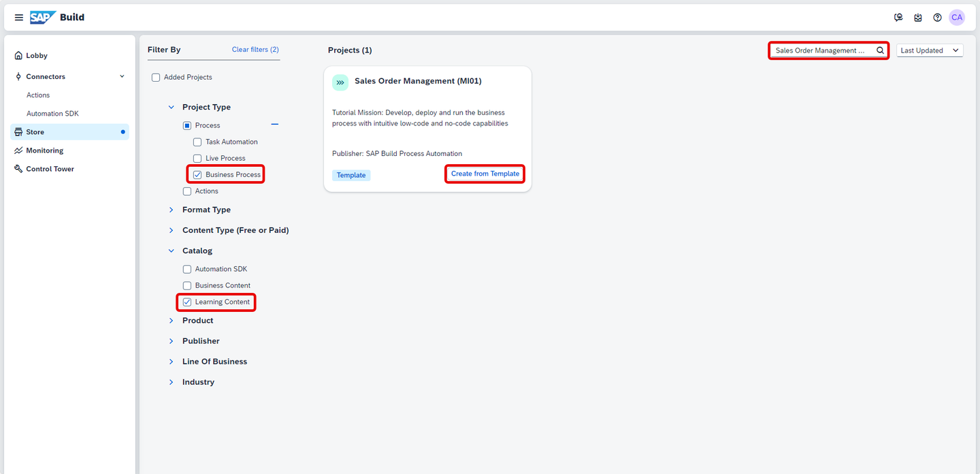The width and height of the screenshot is (980, 474).
Task: Click the Monitoring chart icon
Action: 19,151
